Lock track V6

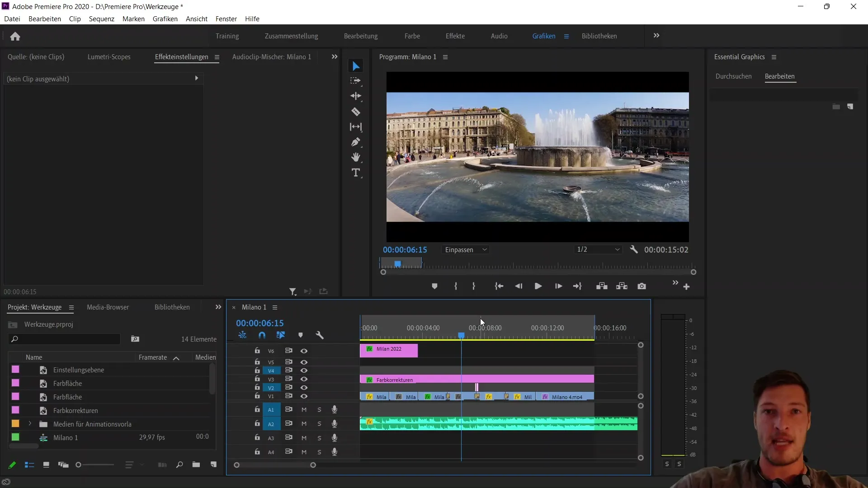click(257, 351)
